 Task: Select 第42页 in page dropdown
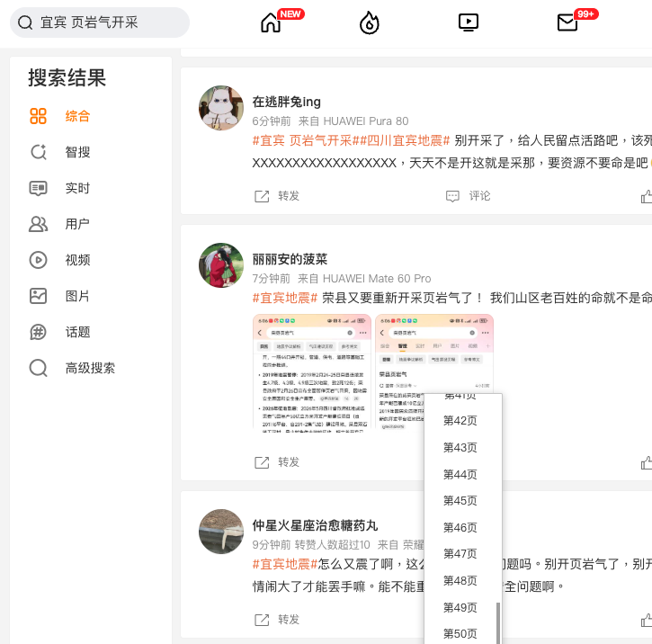[x=460, y=421]
